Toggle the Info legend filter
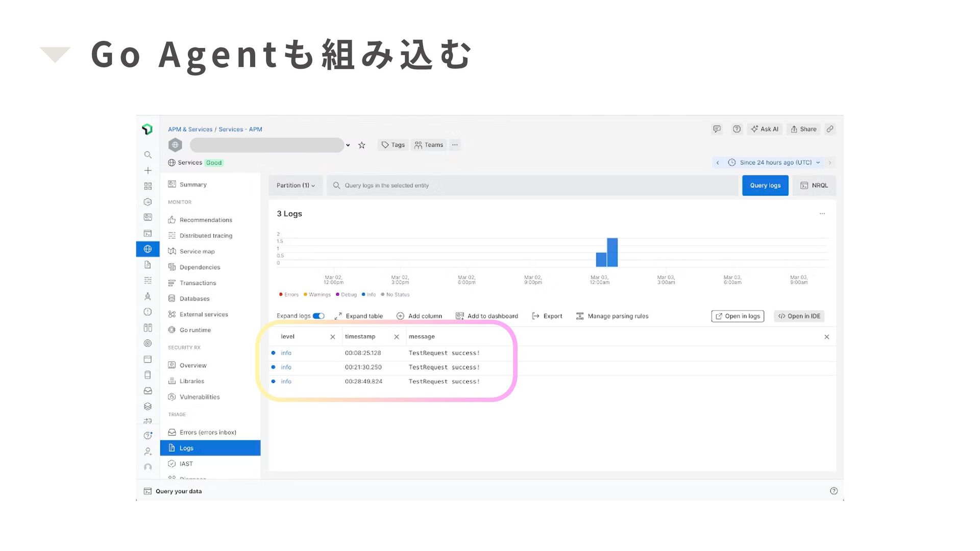Viewport: 980px width, 551px height. (369, 295)
